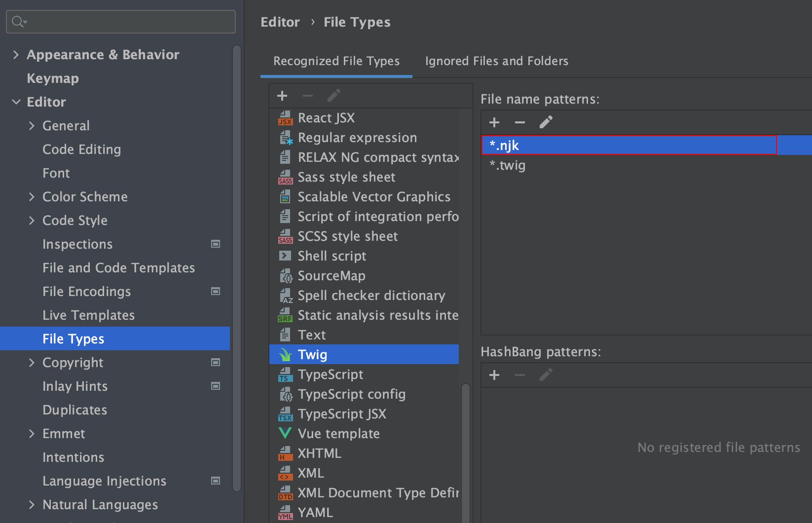Click the XHTML file icon
The width and height of the screenshot is (812, 523).
(x=285, y=453)
